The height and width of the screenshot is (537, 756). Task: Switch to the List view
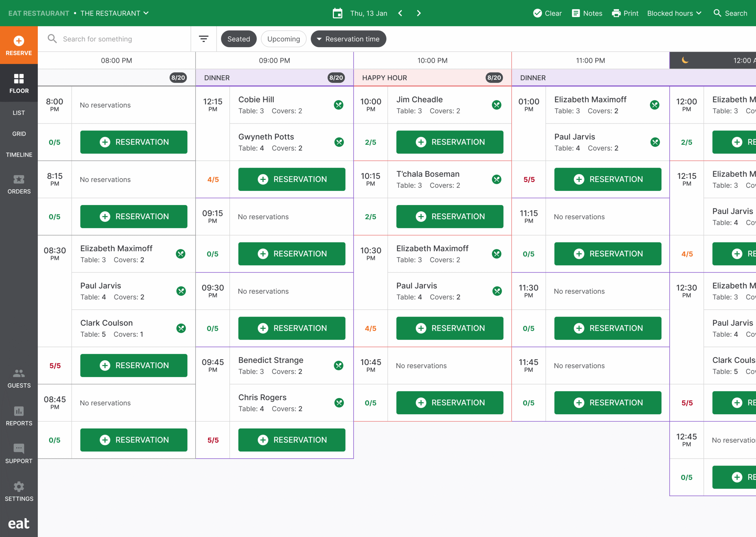pos(19,112)
